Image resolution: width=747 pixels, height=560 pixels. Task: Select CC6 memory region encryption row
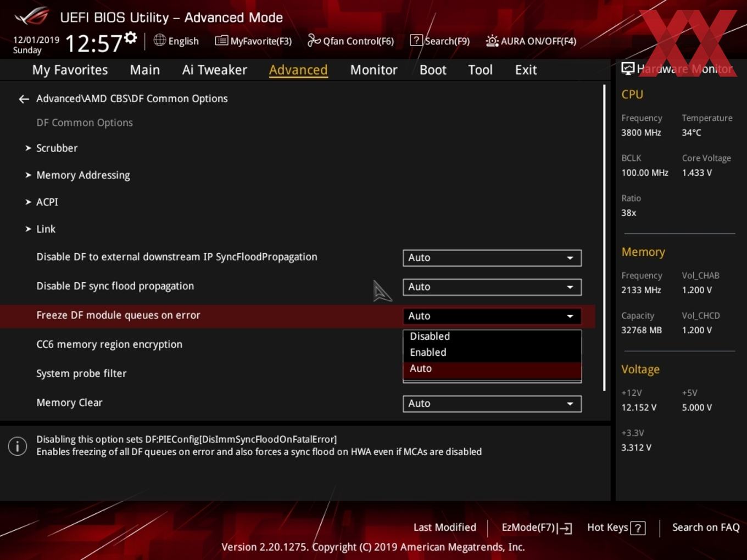point(109,345)
